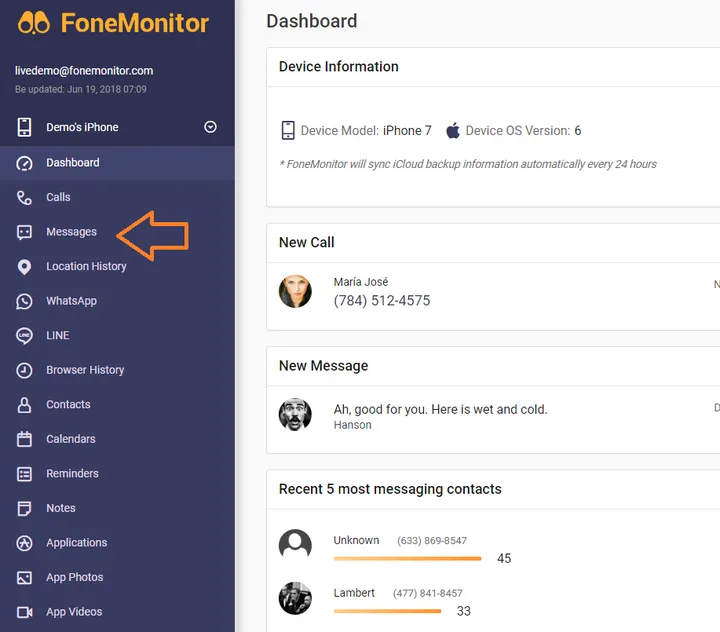Click the Calendars icon in sidebar

[x=24, y=439]
